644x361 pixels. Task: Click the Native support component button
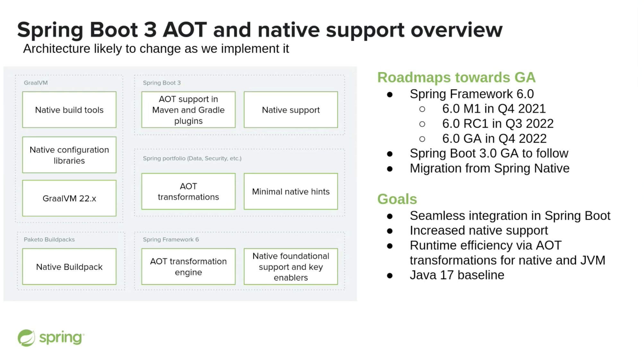pyautogui.click(x=291, y=110)
